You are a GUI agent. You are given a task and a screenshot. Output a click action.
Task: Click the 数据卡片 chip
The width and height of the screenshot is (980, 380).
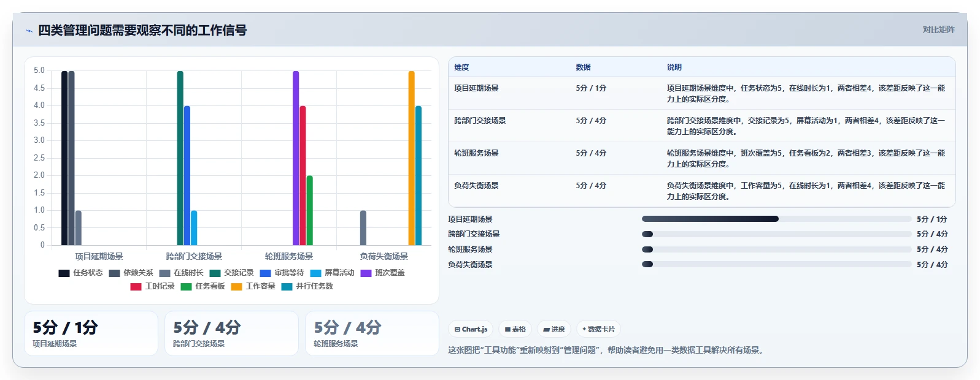click(x=598, y=329)
